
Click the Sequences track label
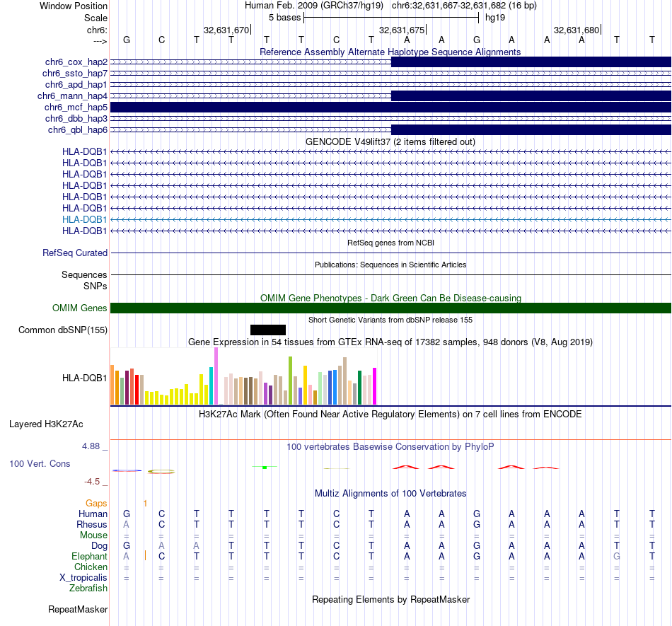[x=84, y=274]
